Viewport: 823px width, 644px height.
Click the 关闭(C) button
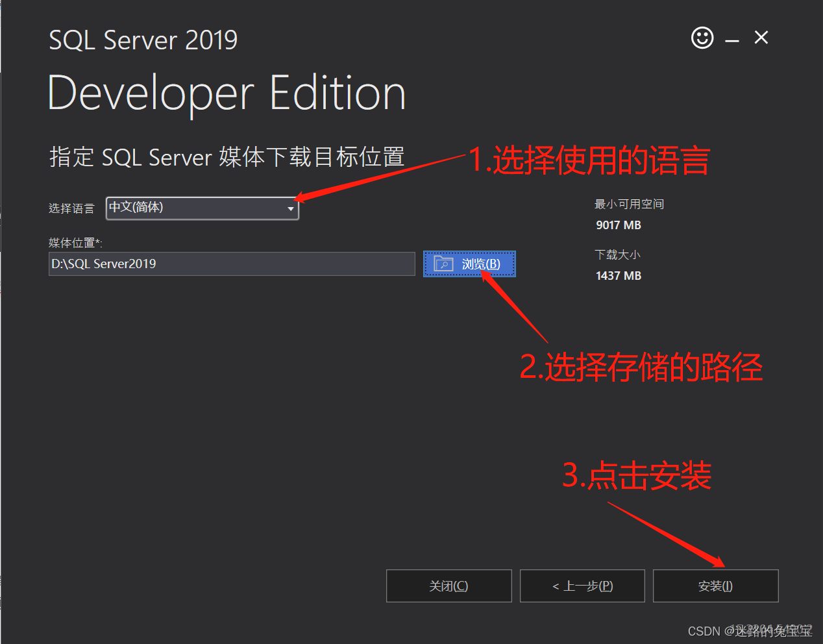[448, 586]
